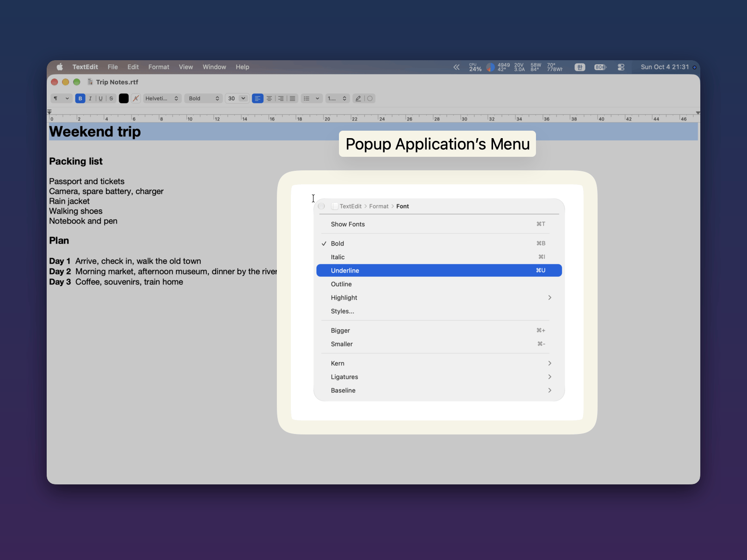This screenshot has height=560, width=747.
Task: Open the paragraph styles dropdown
Action: pyautogui.click(x=61, y=98)
